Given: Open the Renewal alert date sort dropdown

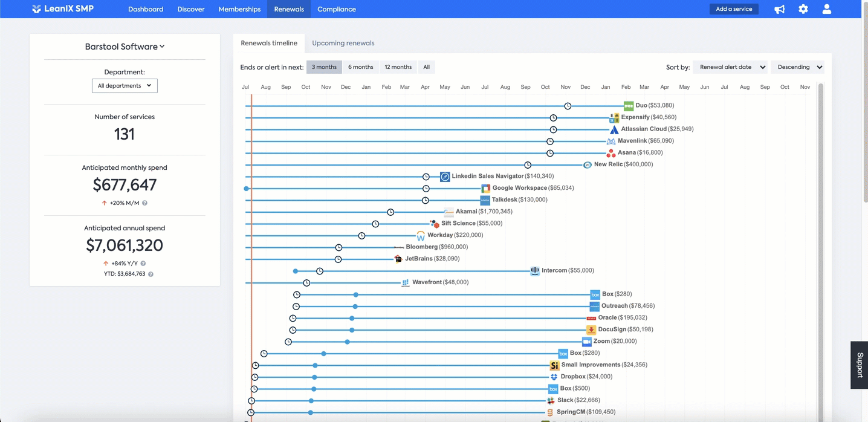Looking at the screenshot, I should [x=731, y=67].
